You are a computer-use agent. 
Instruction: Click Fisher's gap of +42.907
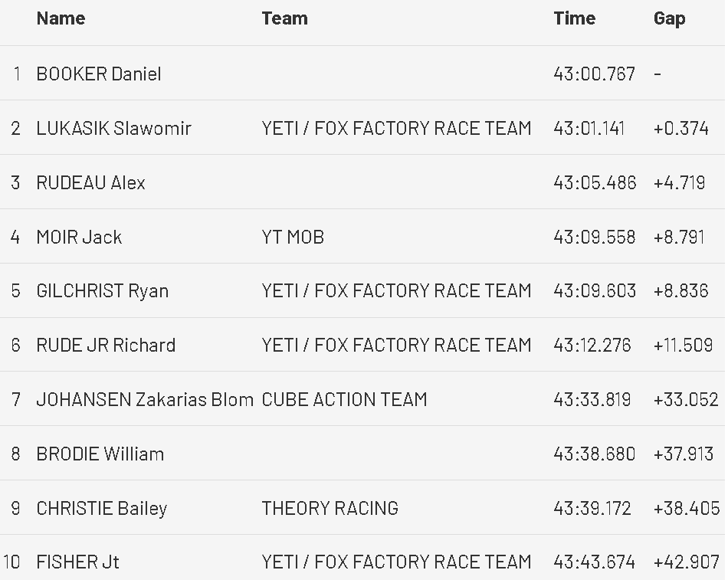(x=686, y=562)
